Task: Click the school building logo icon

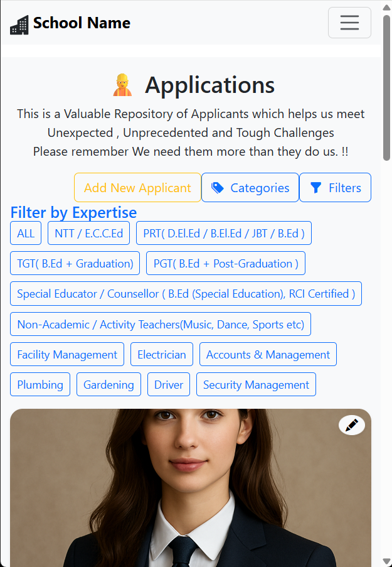Action: pos(19,24)
